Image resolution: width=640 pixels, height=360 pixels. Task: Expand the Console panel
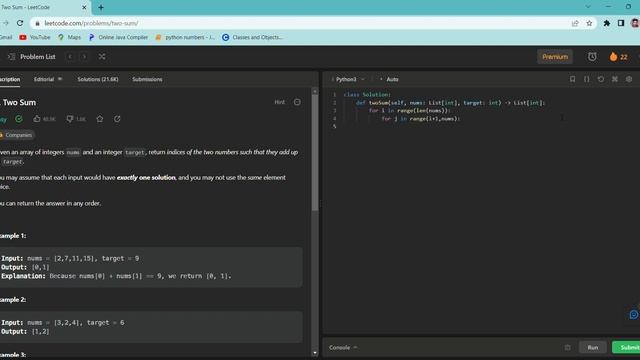pos(343,347)
